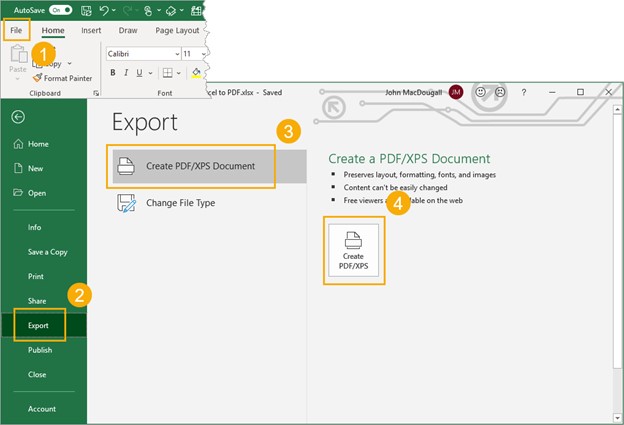This screenshot has height=425, width=624.
Task: Switch to the Page Layout ribbon tab
Action: pyautogui.click(x=177, y=31)
